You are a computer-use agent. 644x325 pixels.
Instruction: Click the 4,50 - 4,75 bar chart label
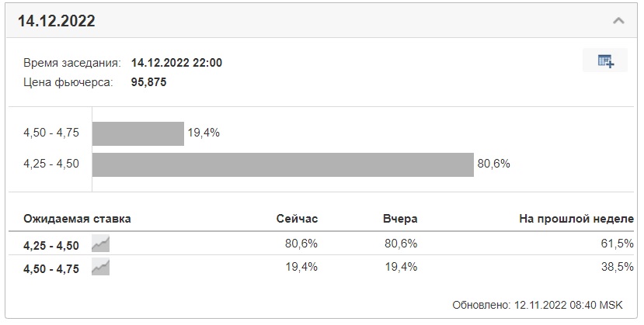pyautogui.click(x=51, y=133)
